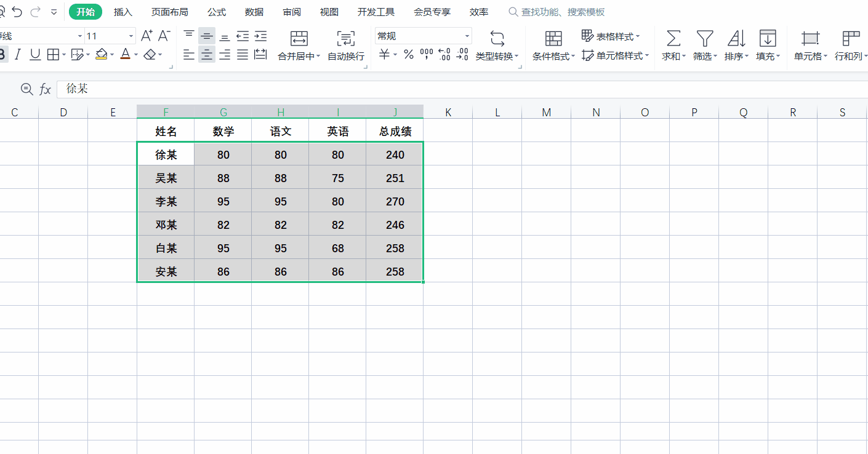The image size is (868, 454).
Task: Expand the 单元格样式 dropdown
Action: coord(647,55)
